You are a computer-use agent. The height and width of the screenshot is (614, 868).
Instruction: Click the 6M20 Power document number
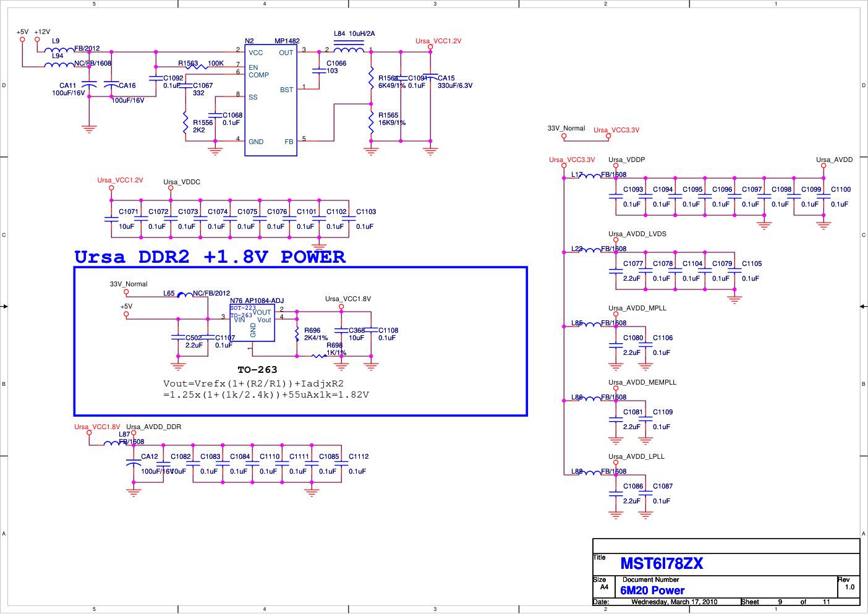click(652, 591)
